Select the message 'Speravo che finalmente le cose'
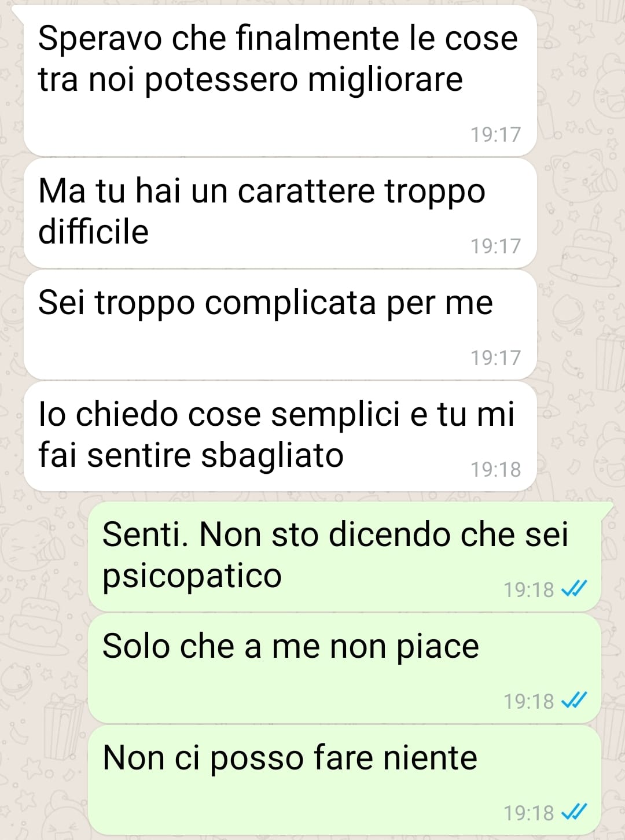The image size is (625, 840). tap(280, 81)
